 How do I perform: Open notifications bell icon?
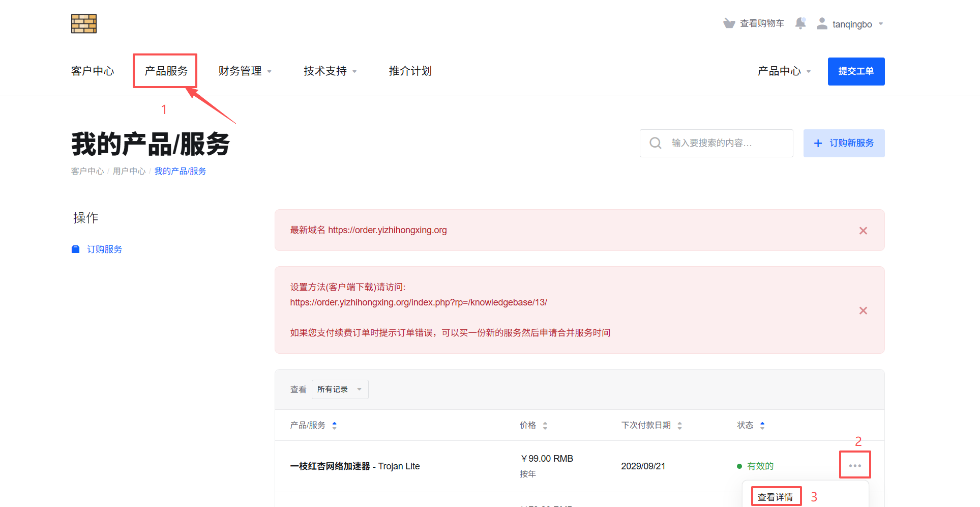800,23
